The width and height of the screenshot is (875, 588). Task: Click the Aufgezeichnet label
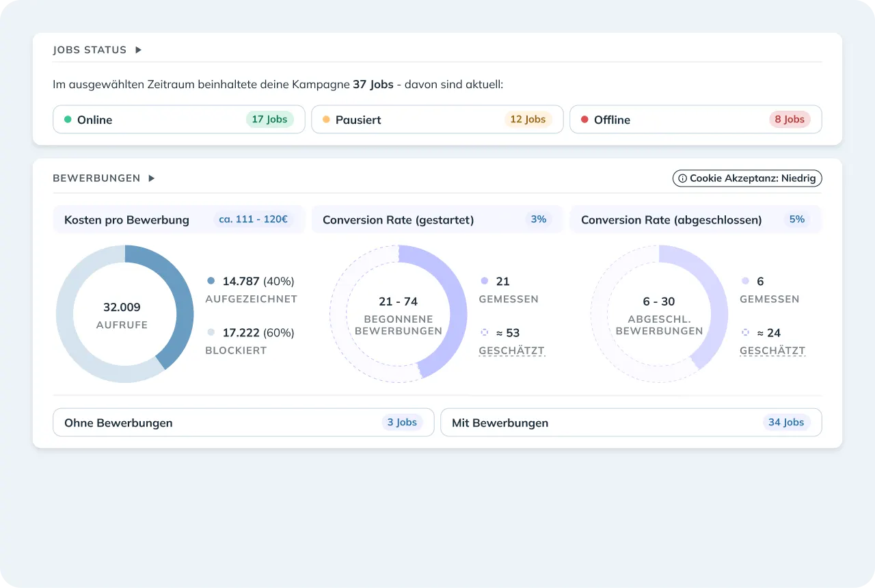pos(251,299)
